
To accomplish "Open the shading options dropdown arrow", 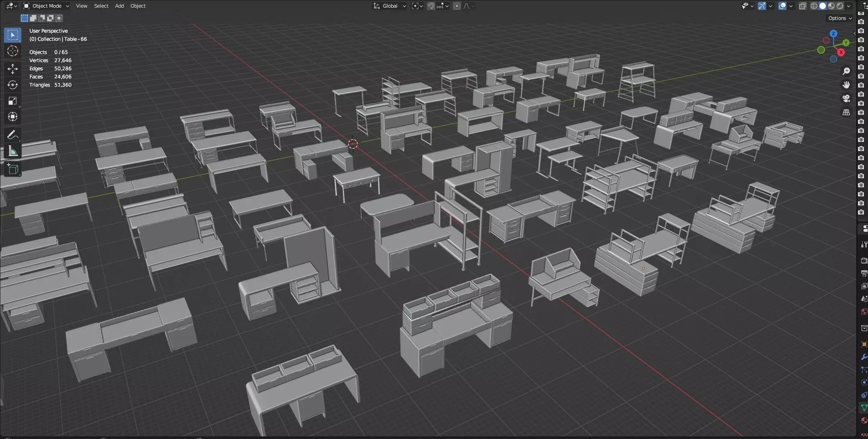I will (849, 6).
